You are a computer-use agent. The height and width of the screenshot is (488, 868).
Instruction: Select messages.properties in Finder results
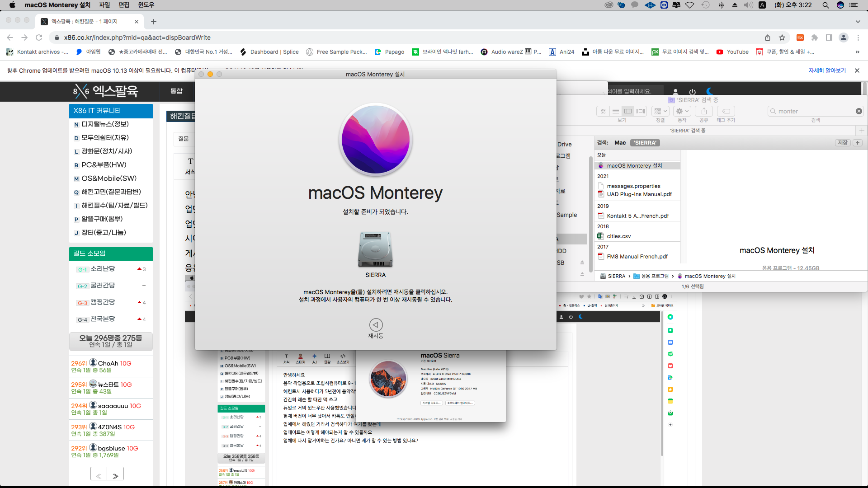[x=637, y=186]
